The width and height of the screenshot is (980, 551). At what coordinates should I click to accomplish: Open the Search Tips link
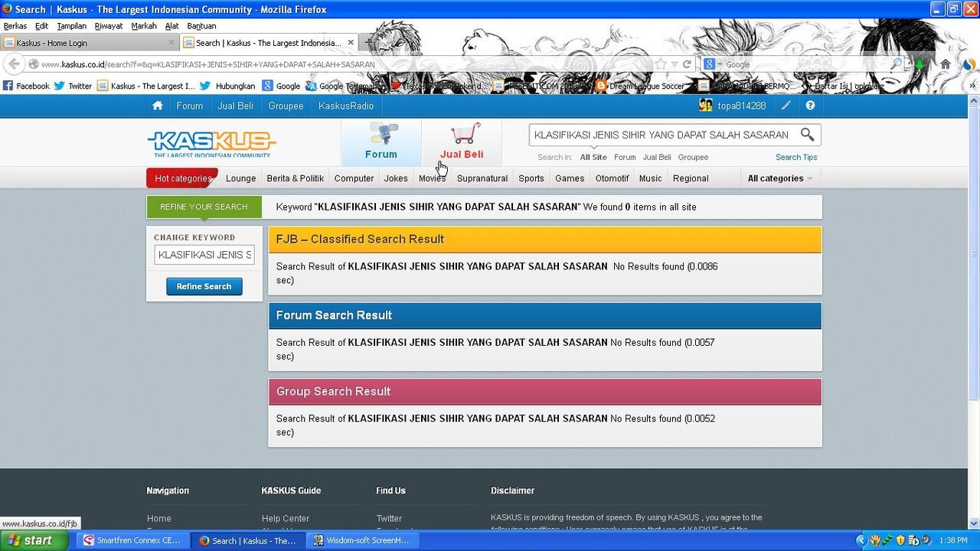[x=796, y=157]
